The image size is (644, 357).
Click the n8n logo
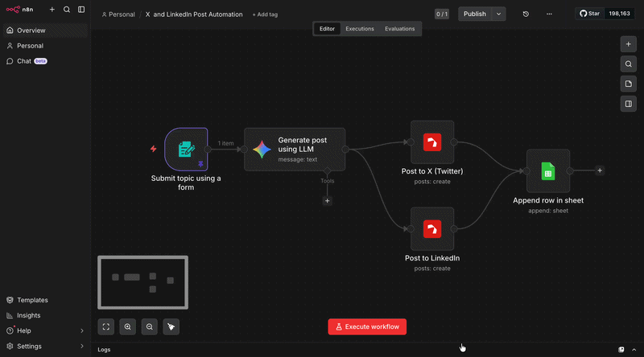19,10
